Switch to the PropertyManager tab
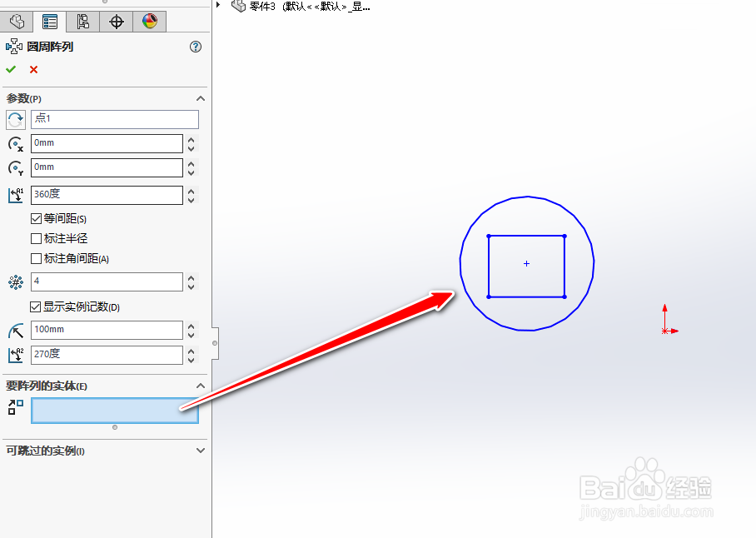 coord(49,21)
